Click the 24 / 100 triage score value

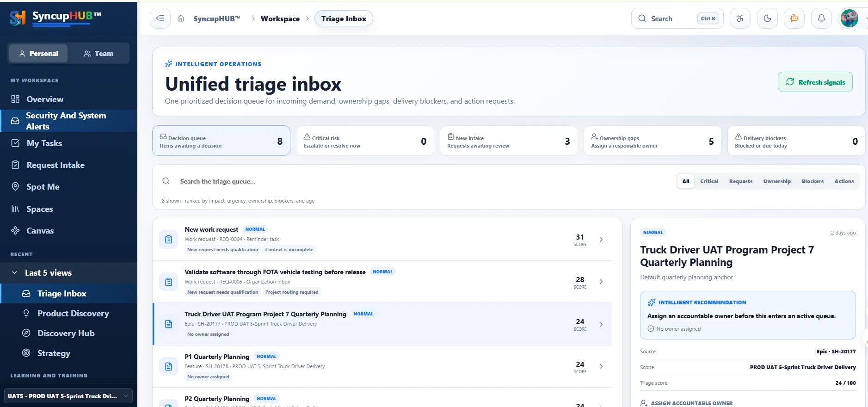[845, 383]
